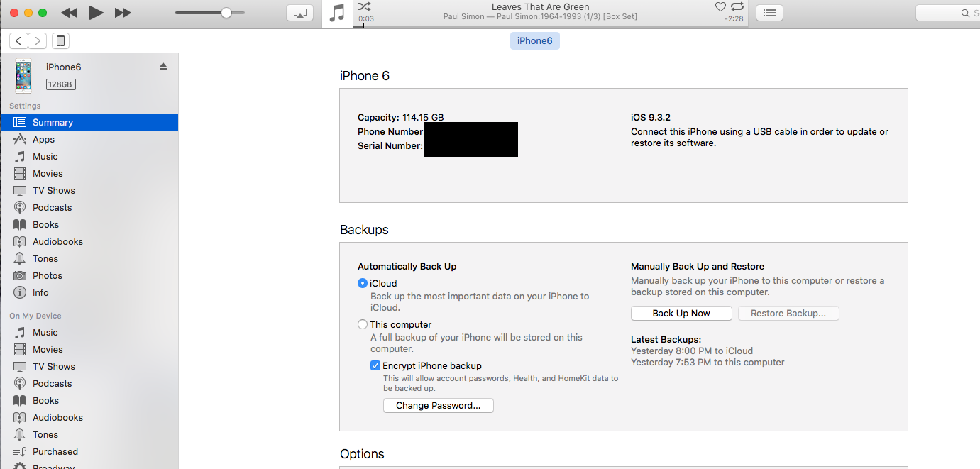
Task: Open the AirPlay output menu
Action: [299, 13]
